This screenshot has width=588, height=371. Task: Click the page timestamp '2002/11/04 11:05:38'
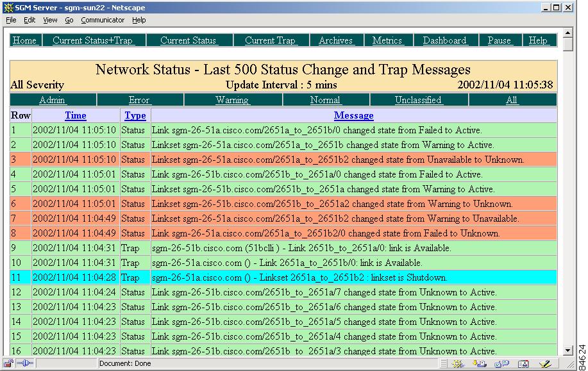505,85
